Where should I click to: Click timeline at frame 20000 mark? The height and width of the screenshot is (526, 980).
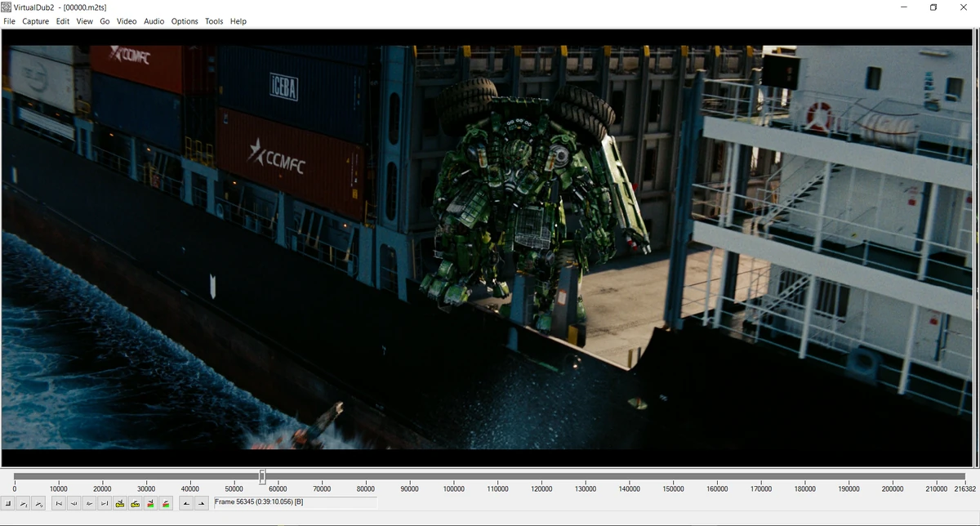[102, 488]
